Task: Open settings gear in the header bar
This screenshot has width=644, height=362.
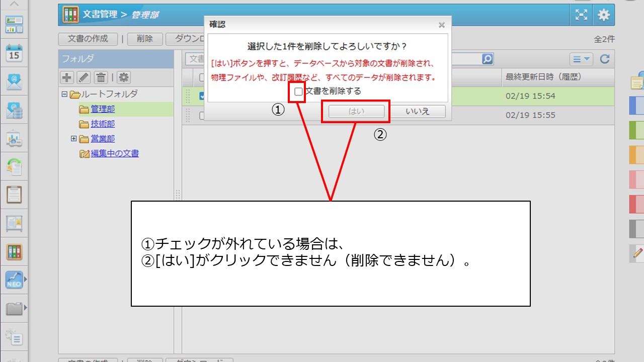Action: [x=604, y=15]
